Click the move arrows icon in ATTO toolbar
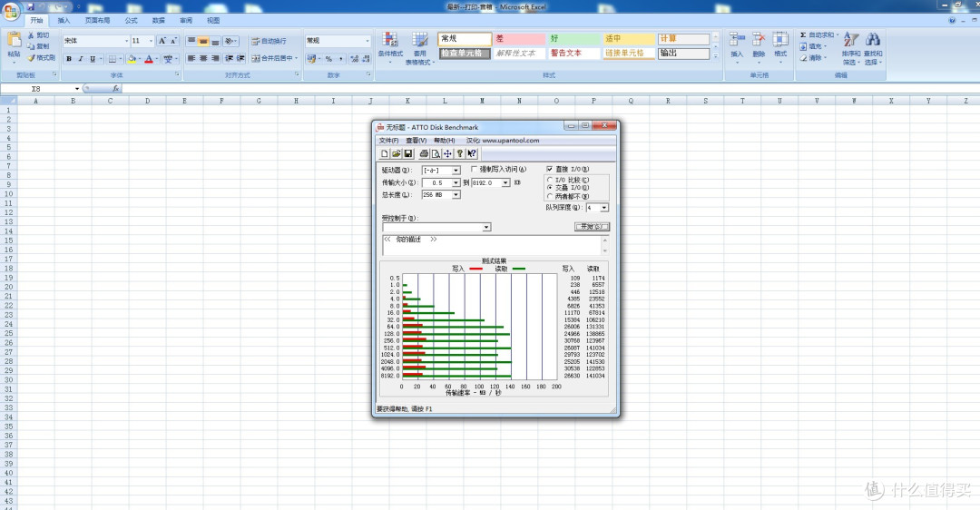980x510 pixels. point(447,153)
